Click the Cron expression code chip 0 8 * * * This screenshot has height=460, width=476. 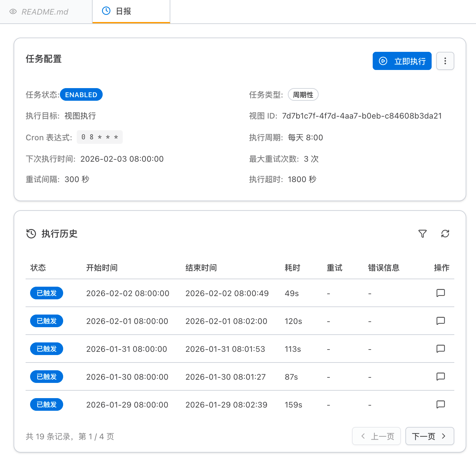100,137
